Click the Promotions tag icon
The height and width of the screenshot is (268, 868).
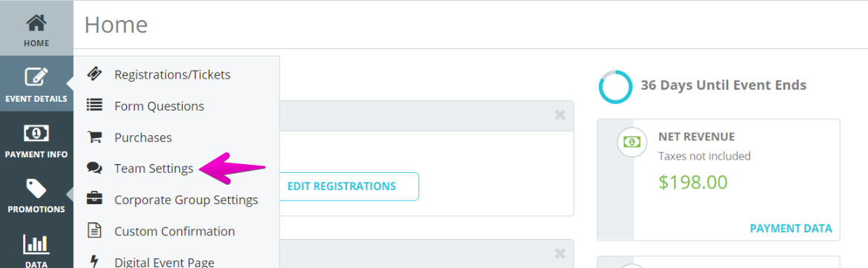[x=36, y=188]
